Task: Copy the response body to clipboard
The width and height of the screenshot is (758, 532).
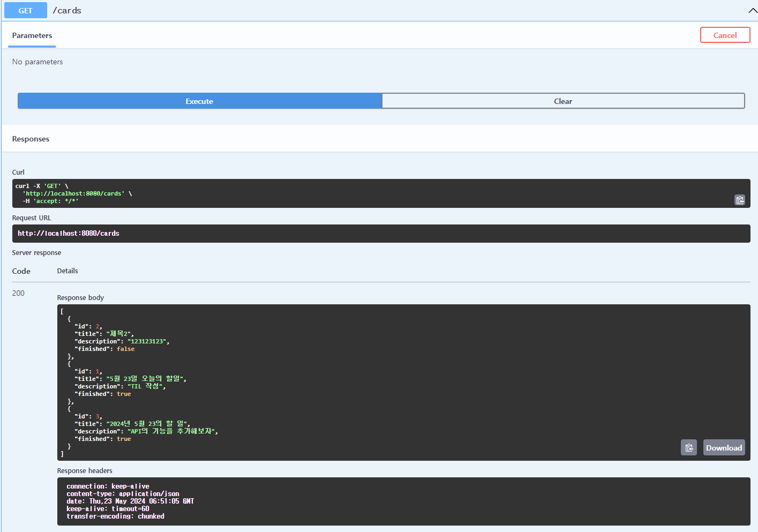Action: coord(689,447)
